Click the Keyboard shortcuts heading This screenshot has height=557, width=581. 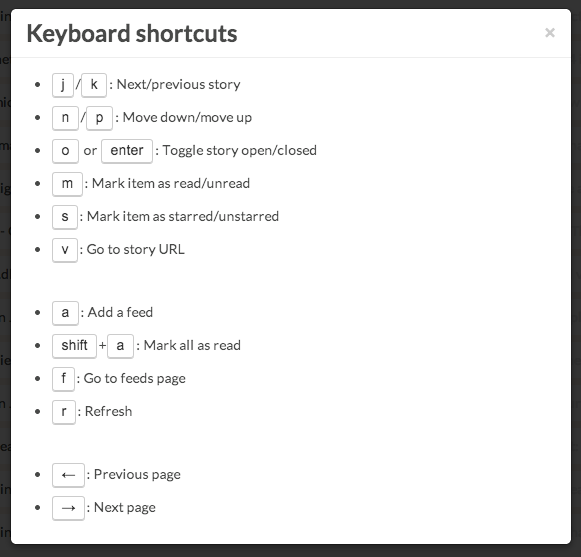point(132,34)
